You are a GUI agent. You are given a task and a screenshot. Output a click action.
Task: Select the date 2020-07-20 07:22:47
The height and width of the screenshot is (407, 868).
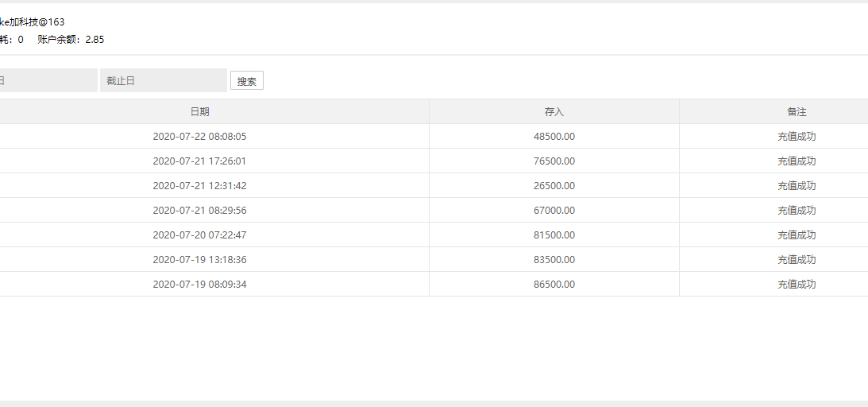tap(199, 235)
